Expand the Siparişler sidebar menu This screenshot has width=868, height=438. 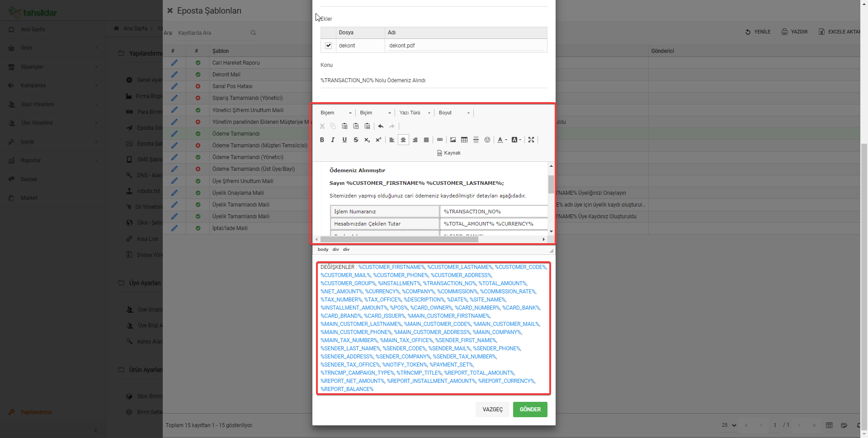pyautogui.click(x=52, y=67)
